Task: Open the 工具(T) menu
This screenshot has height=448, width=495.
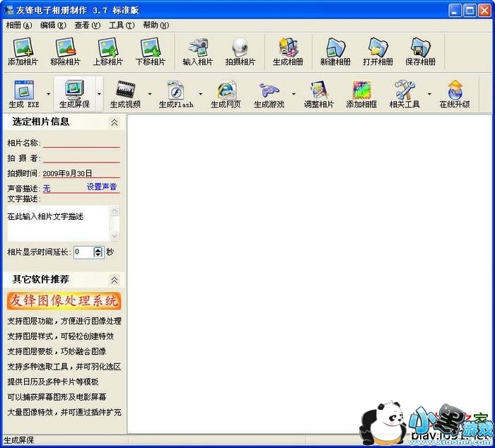Action: pos(122,25)
